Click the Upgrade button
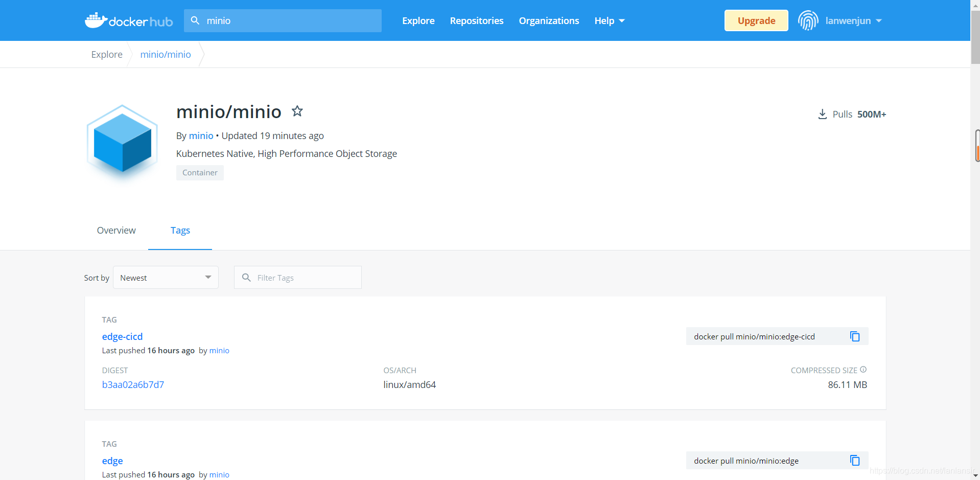 [756, 20]
